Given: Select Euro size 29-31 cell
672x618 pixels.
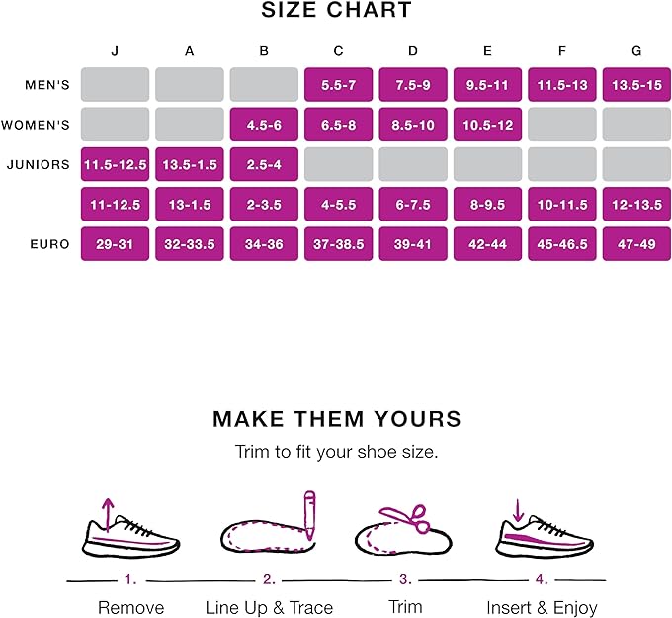Looking at the screenshot, I should (x=115, y=244).
